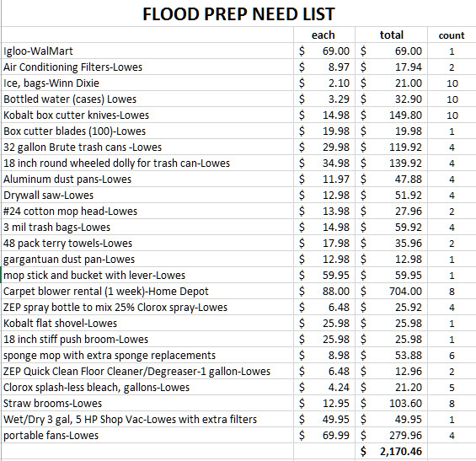Click the 'count' column header cell
This screenshot has width=476, height=461.
[x=452, y=35]
